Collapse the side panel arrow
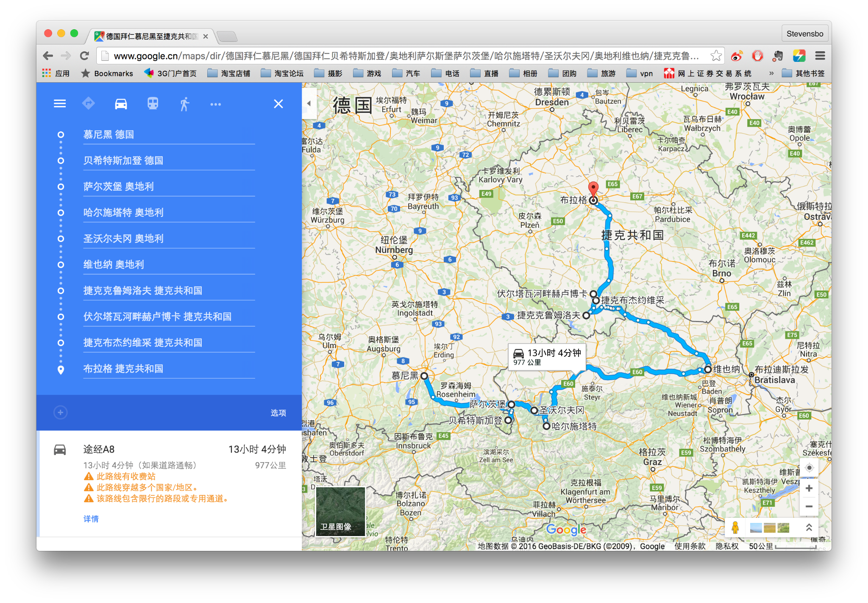Screen dimensions: 868x603 pyautogui.click(x=309, y=103)
